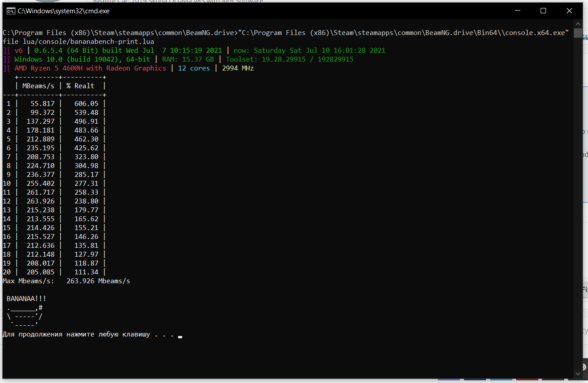Screen dimensions: 588x383
Task: Click the value 99.372 in row 2
Action: click(43, 113)
